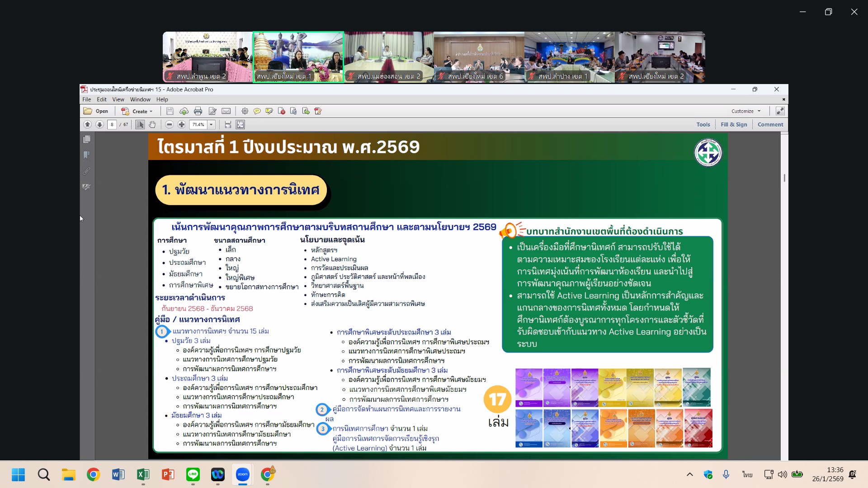This screenshot has width=868, height=488.
Task: Click the Email envelope icon
Action: pyautogui.click(x=226, y=111)
